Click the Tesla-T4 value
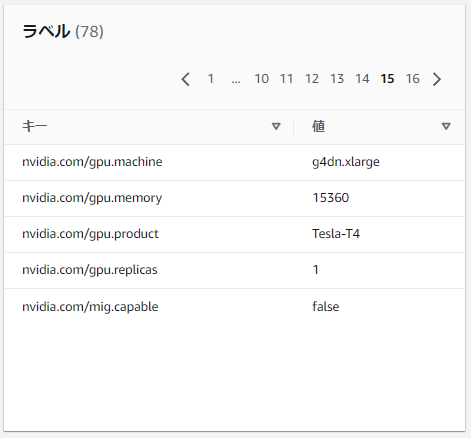 (x=336, y=234)
